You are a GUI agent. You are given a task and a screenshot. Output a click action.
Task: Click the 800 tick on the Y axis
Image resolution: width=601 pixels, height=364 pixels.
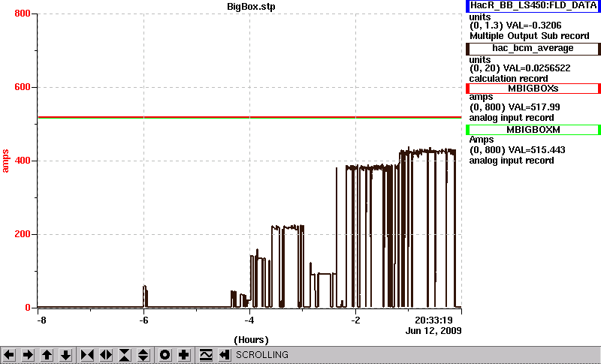coord(23,14)
